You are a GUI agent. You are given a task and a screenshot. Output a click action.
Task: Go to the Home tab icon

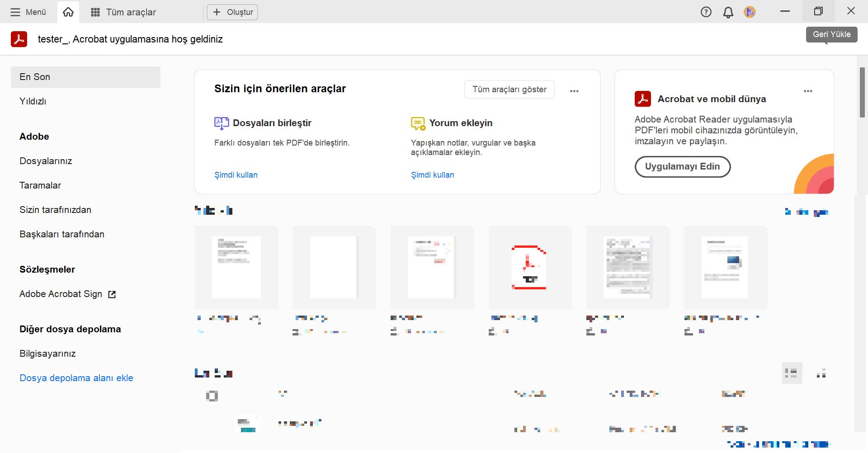point(68,12)
